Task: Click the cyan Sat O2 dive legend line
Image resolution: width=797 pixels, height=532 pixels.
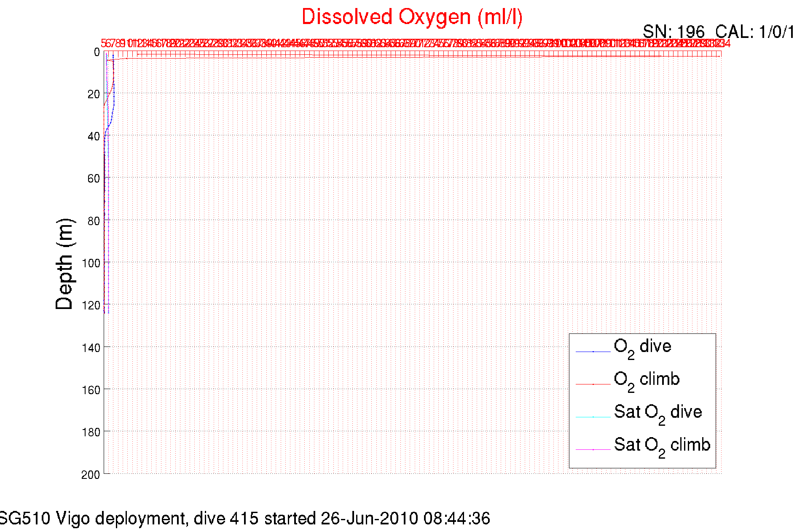Action: click(x=593, y=417)
